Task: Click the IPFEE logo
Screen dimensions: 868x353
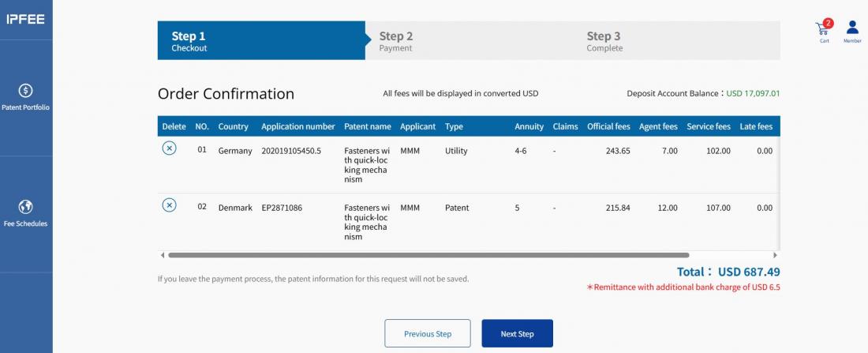Action: click(x=25, y=19)
